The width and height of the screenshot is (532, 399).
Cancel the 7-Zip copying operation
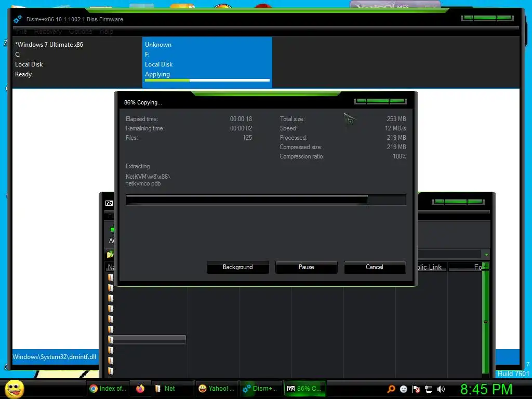click(375, 267)
